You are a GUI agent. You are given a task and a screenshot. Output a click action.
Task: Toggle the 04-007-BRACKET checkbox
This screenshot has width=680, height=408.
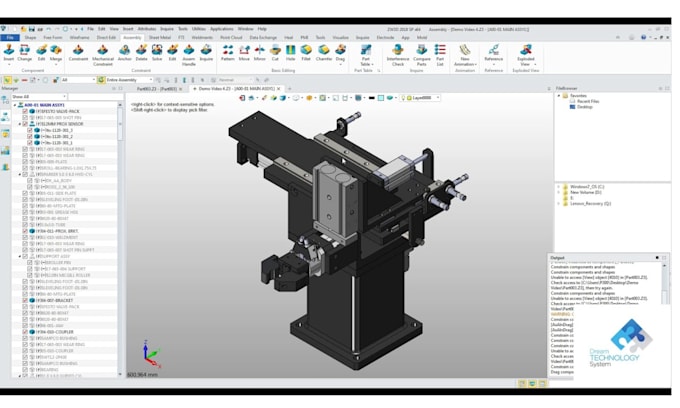(x=25, y=300)
